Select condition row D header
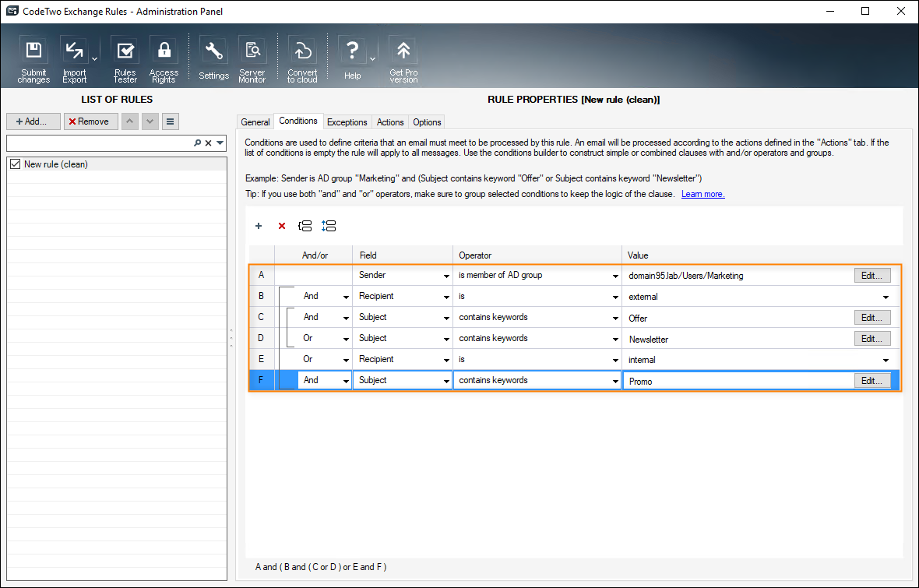Image resolution: width=919 pixels, height=588 pixels. [262, 338]
